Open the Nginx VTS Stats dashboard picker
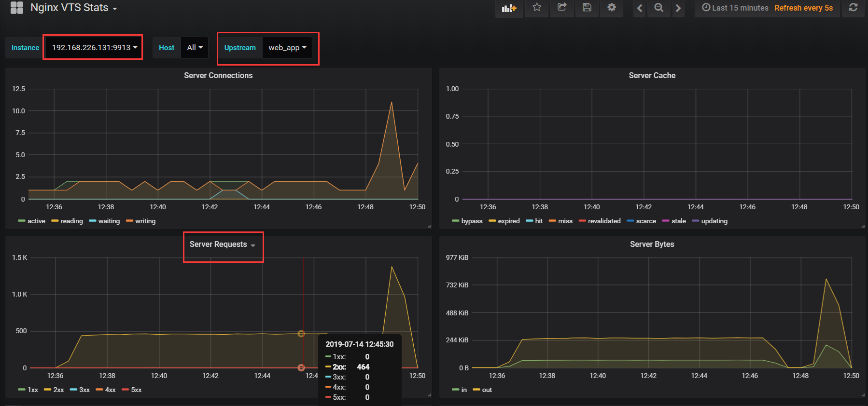 73,8
